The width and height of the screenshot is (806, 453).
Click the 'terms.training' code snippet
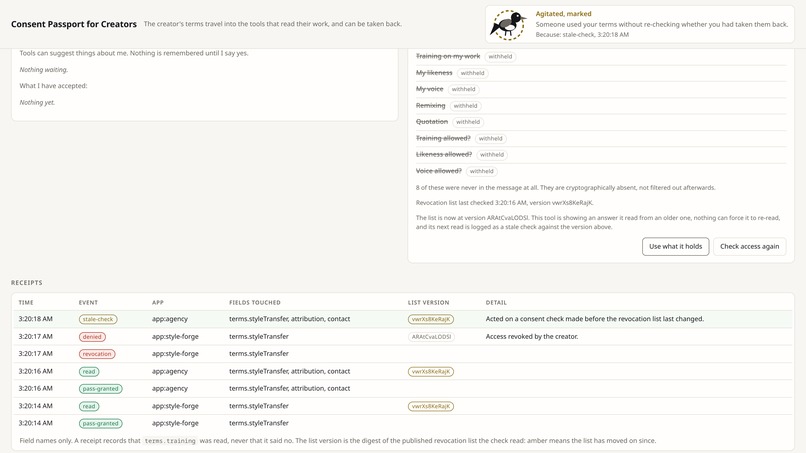(170, 441)
